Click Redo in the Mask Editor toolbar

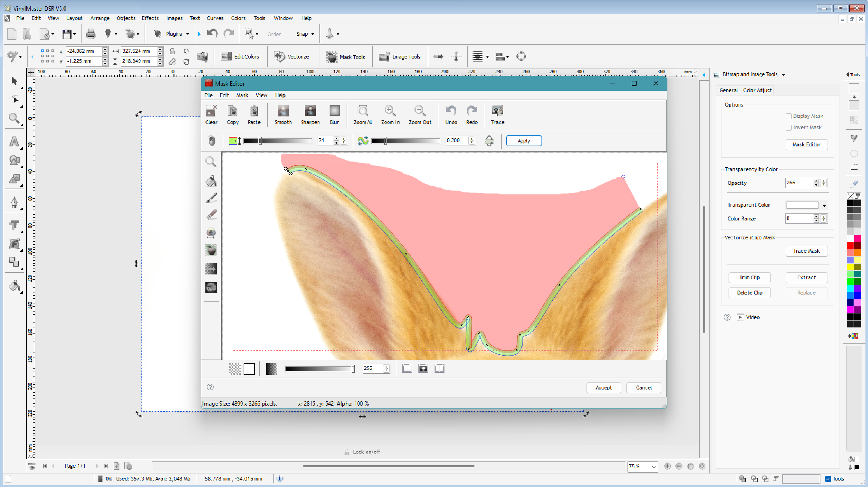(x=472, y=115)
